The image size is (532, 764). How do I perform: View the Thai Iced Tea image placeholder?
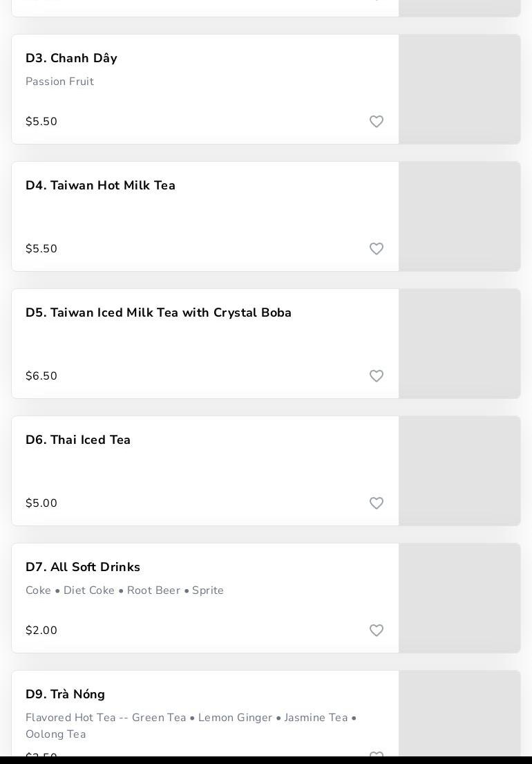(459, 471)
